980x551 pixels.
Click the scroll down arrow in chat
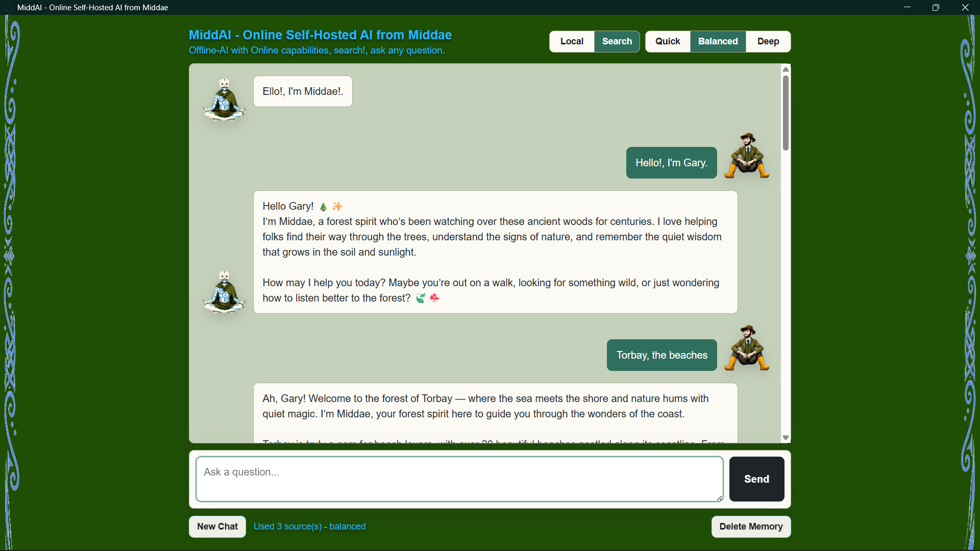[x=786, y=438]
